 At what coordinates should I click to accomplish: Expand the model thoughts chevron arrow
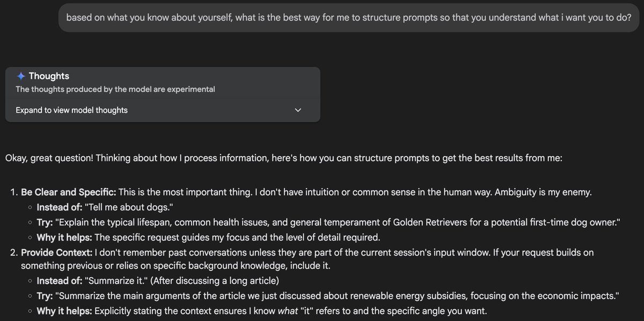(298, 111)
